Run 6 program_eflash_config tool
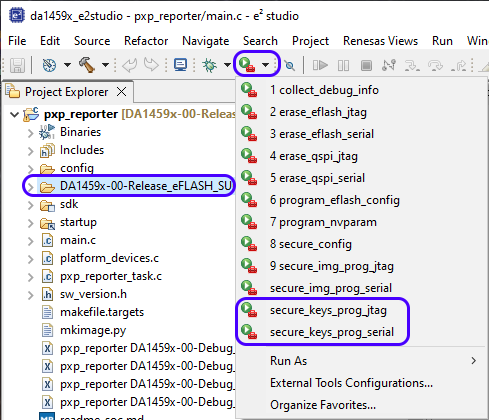The image size is (489, 420). pyautogui.click(x=362, y=200)
